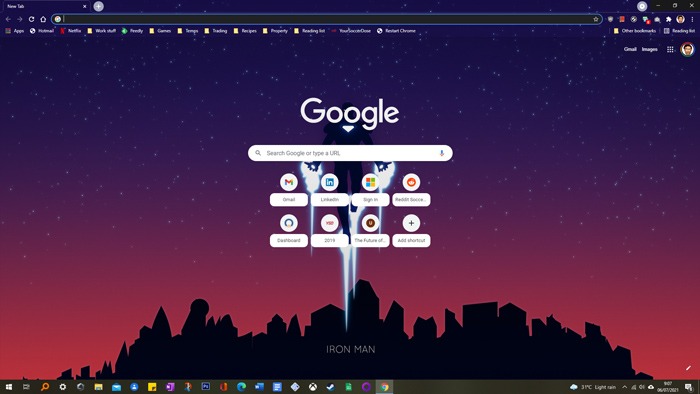Image resolution: width=700 pixels, height=394 pixels.
Task: Open a new tab with plus button
Action: point(99,6)
